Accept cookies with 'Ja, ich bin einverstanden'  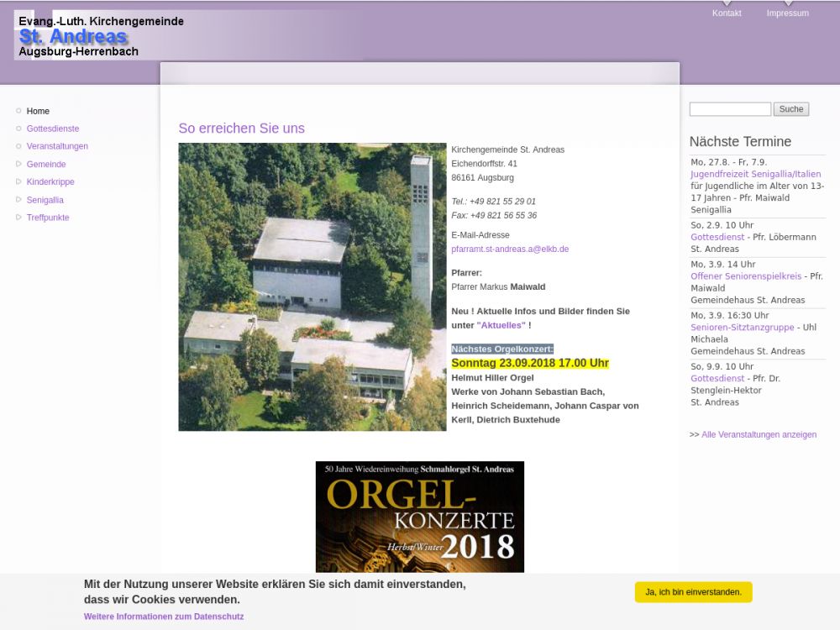(x=693, y=592)
